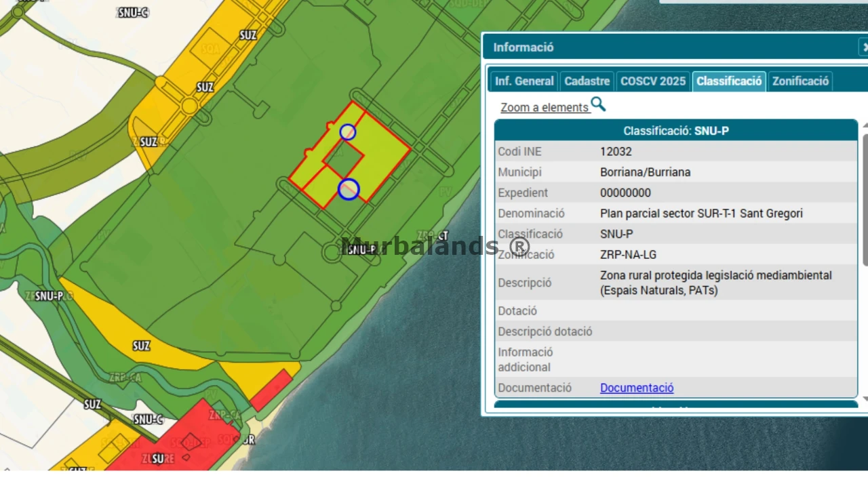Close the Informació panel
Viewport: 868px width, 488px height.
click(864, 47)
